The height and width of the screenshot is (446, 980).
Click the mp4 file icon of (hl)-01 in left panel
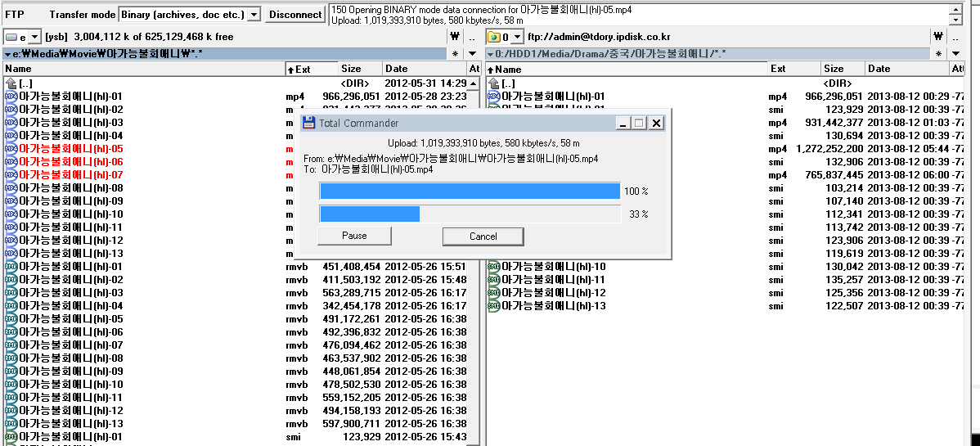click(11, 97)
